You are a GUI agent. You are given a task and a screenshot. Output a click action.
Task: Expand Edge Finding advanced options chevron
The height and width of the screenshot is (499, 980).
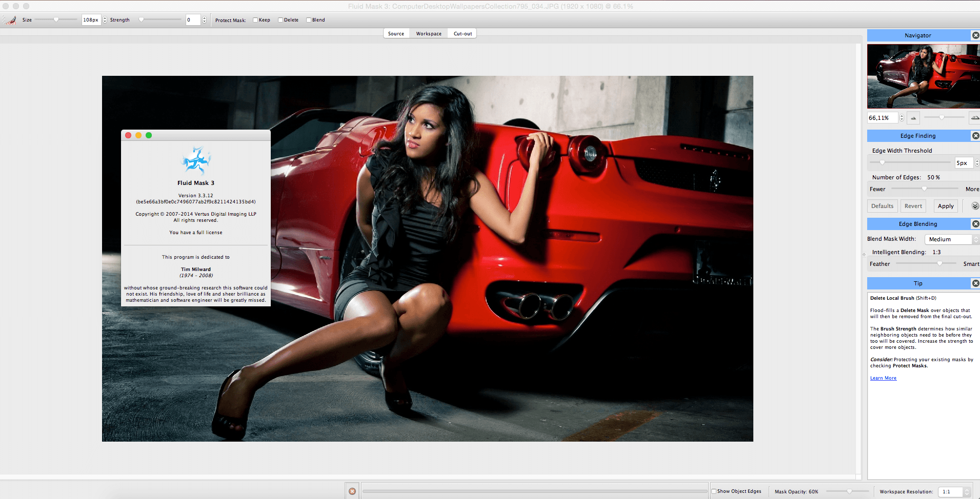pyautogui.click(x=975, y=206)
